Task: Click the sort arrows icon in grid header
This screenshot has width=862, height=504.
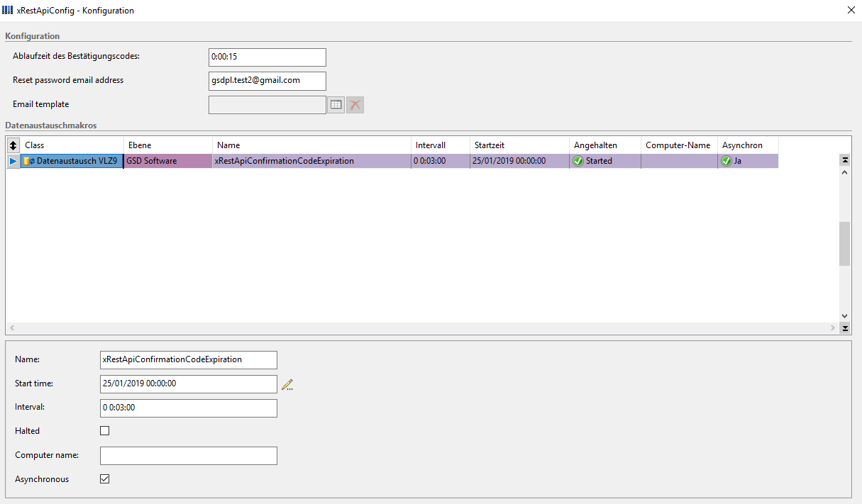Action: tap(13, 145)
